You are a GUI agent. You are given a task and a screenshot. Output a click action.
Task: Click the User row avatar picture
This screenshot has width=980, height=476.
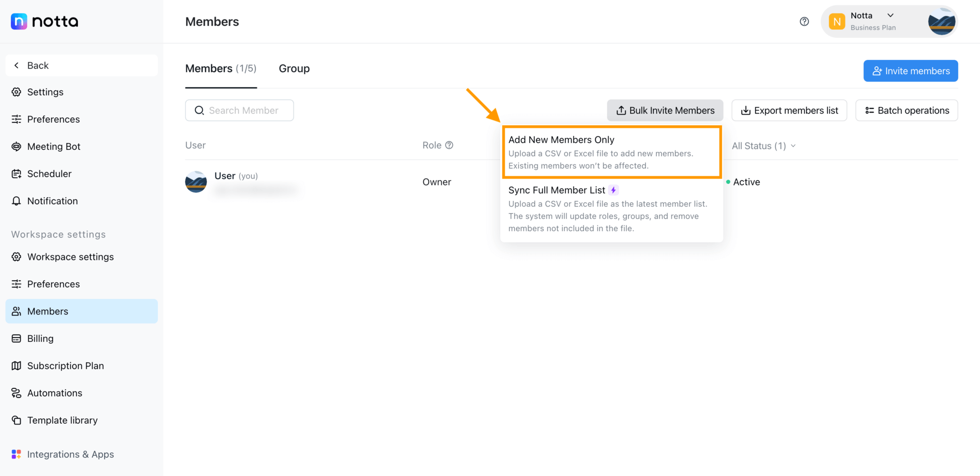(x=196, y=182)
